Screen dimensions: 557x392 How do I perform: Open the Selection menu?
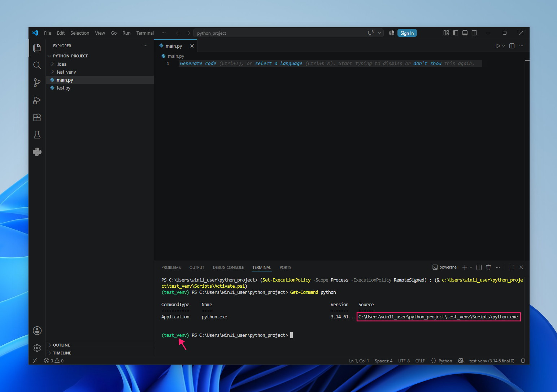point(80,33)
